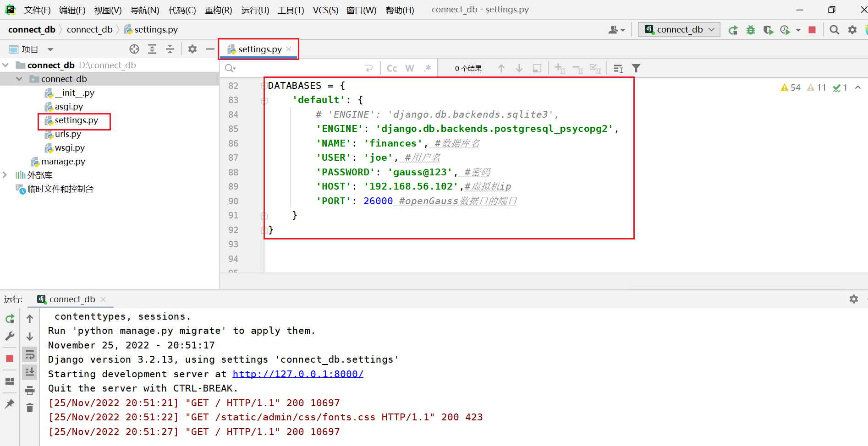868x446 pixels.
Task: Open IDE settings gear in top toolbar
Action: pyautogui.click(x=852, y=30)
